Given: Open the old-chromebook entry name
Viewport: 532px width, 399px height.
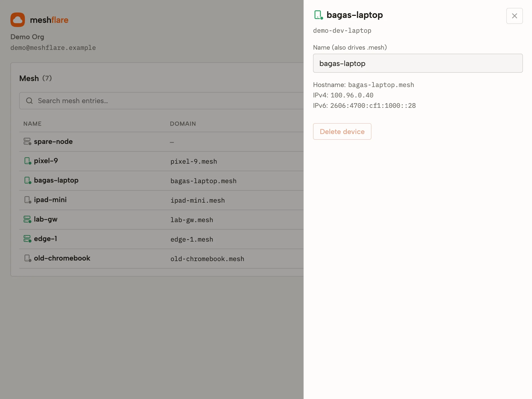Looking at the screenshot, I should tap(62, 258).
